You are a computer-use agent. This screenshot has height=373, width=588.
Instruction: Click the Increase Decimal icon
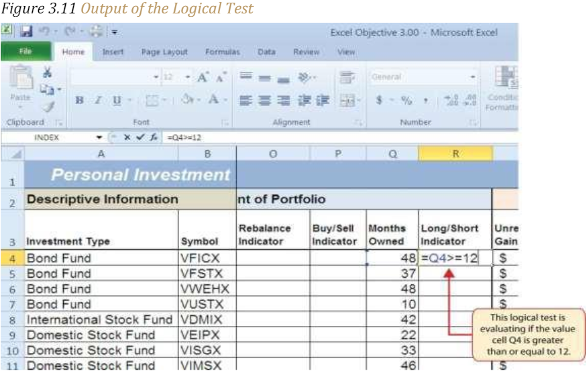pyautogui.click(x=451, y=100)
